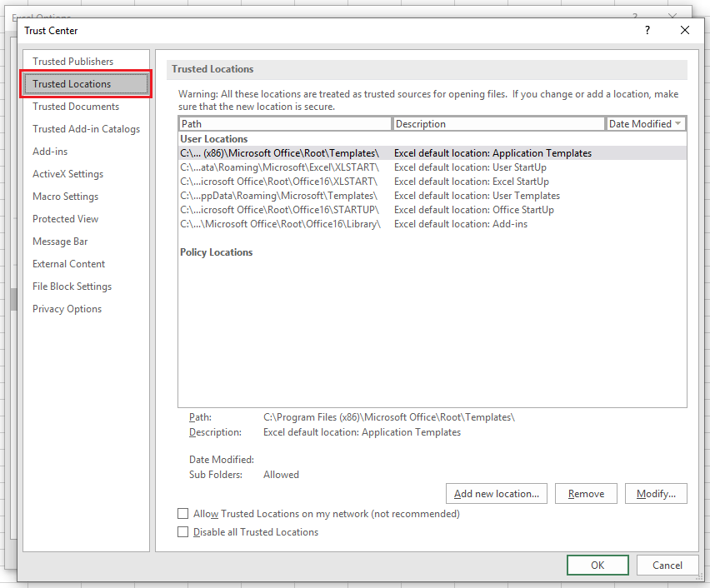Open the Add-ins settings page
The height and width of the screenshot is (588, 710).
click(x=50, y=152)
